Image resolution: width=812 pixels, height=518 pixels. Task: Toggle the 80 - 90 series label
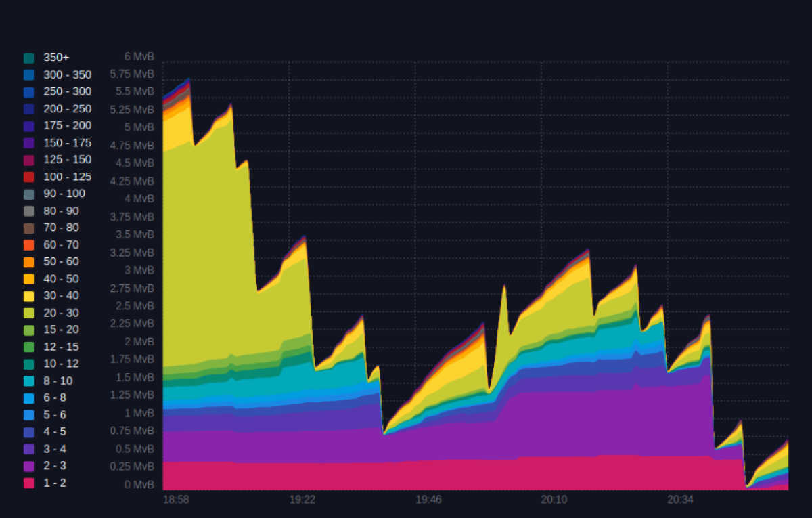click(x=61, y=211)
